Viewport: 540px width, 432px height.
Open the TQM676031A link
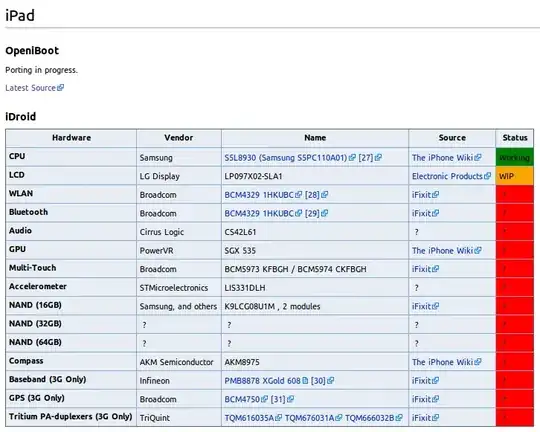[x=313, y=418]
